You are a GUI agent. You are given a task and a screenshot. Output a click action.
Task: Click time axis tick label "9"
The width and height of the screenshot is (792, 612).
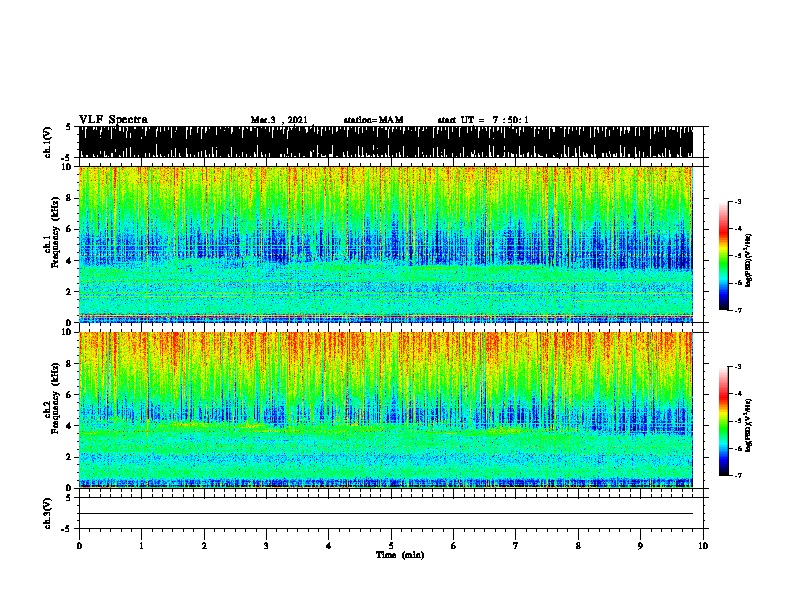click(x=640, y=546)
